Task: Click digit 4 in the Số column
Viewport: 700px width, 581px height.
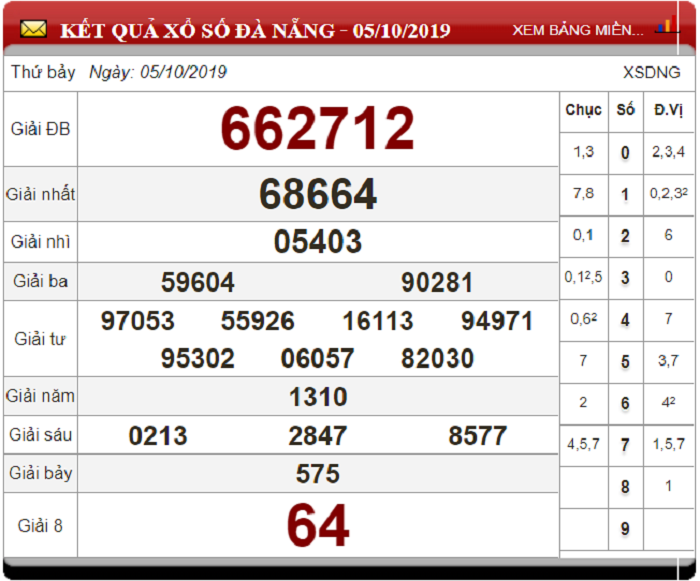Action: (x=625, y=320)
